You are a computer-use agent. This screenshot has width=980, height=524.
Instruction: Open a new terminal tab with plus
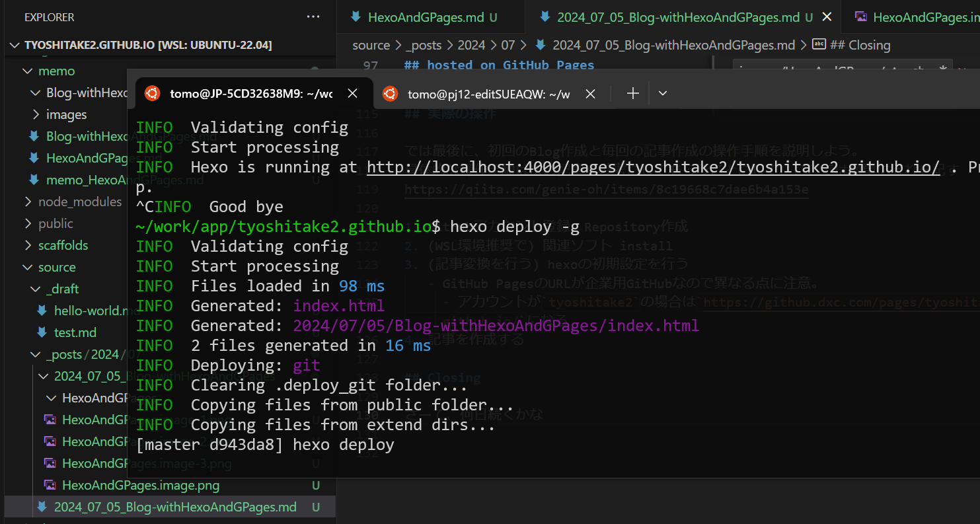[x=633, y=94]
